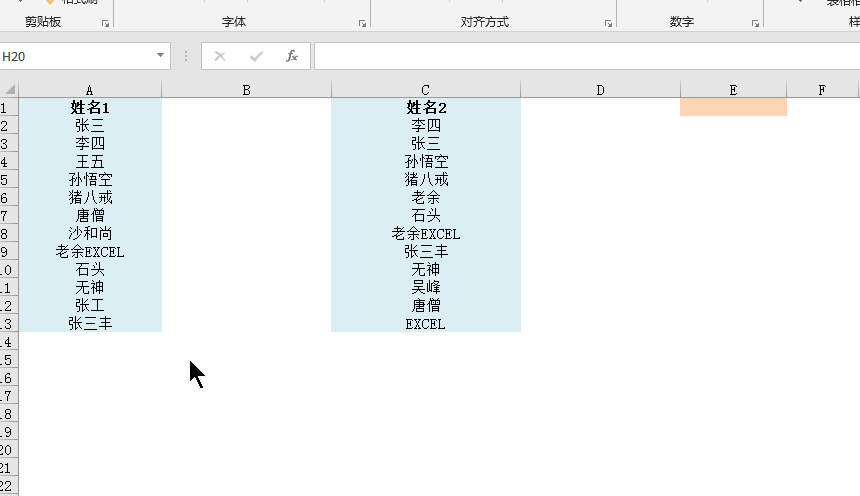Viewport: 860px width, 496px height.
Task: Select cell C5 containing 猪八戒
Action: (426, 179)
